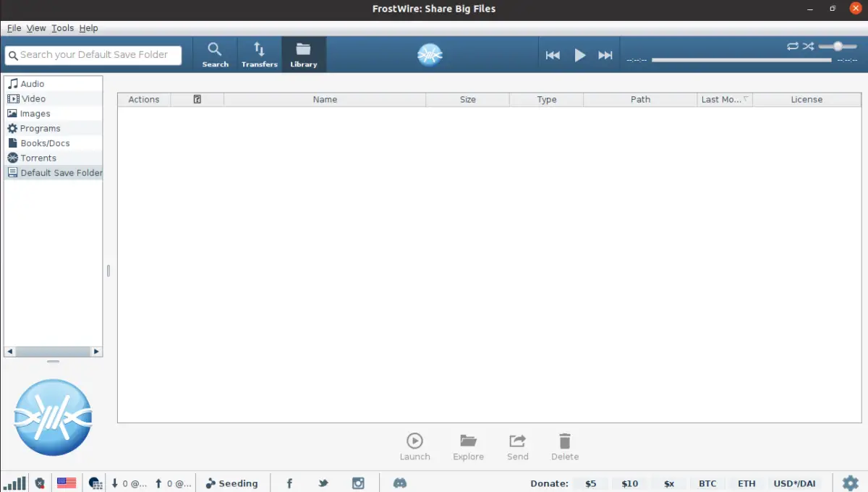Click the ETH donation button
The height and width of the screenshot is (492, 868).
(x=746, y=483)
